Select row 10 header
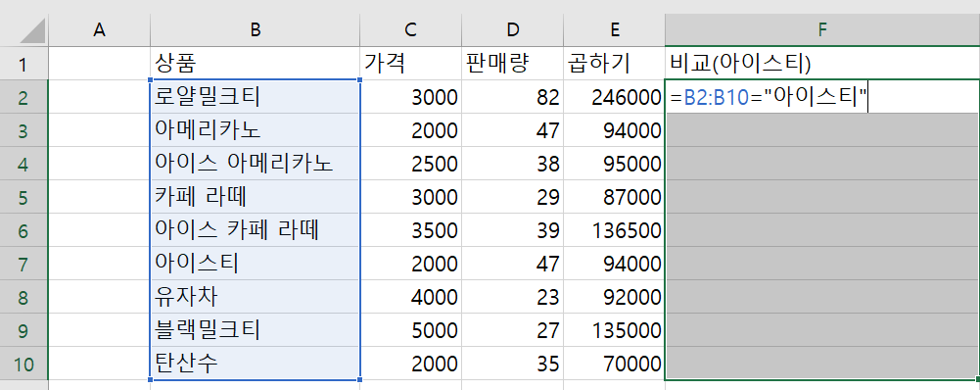 (x=23, y=364)
